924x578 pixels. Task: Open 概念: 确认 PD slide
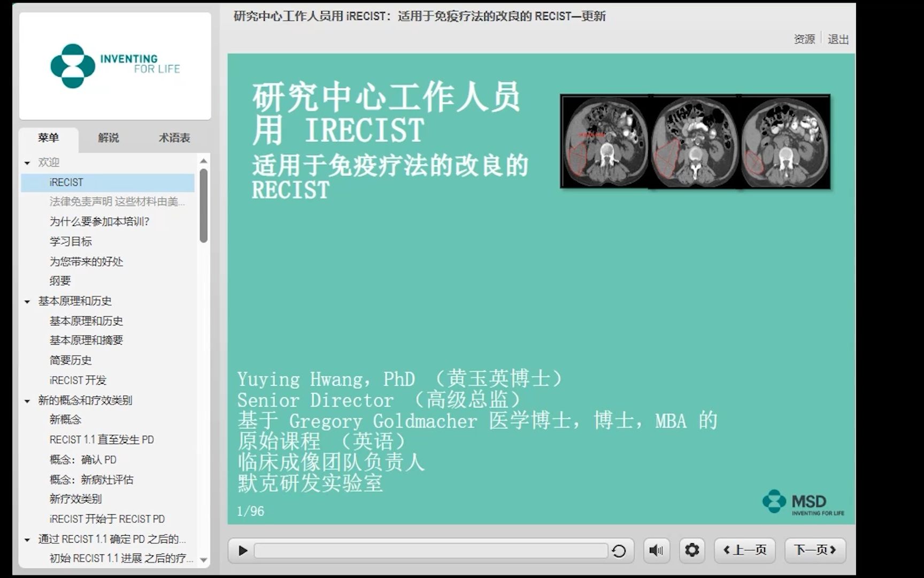coord(83,460)
